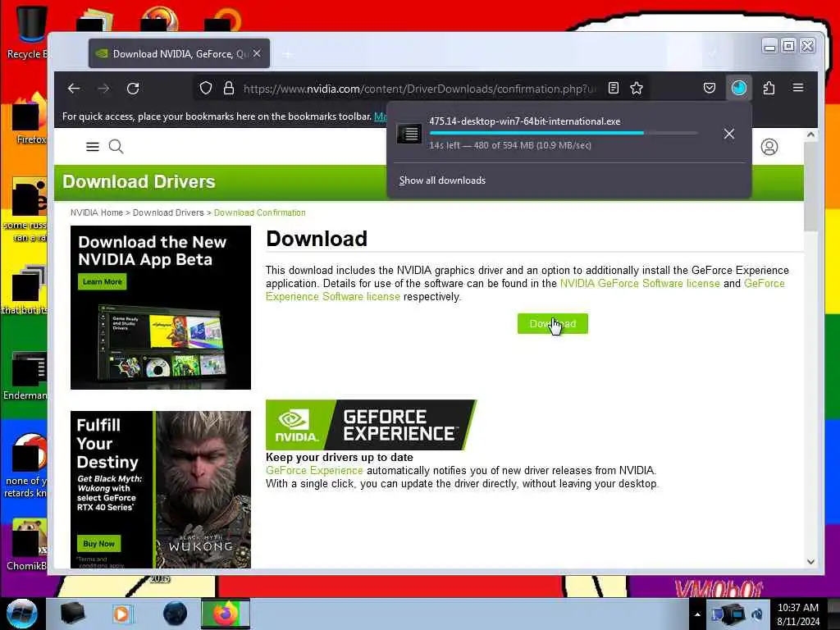Viewport: 840px width, 630px height.
Task: Click the Black Myth Wukong ad image
Action: pyautogui.click(x=161, y=490)
